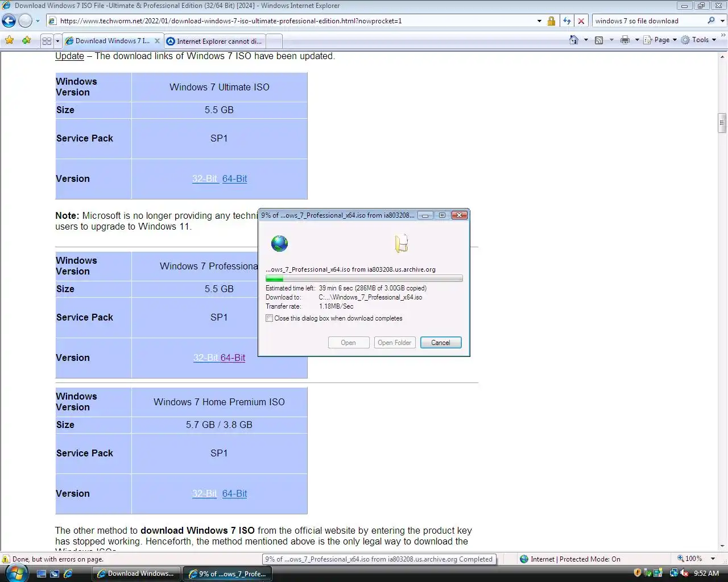The height and width of the screenshot is (582, 728).
Task: Click the Open Folder button in download dialog
Action: click(395, 343)
